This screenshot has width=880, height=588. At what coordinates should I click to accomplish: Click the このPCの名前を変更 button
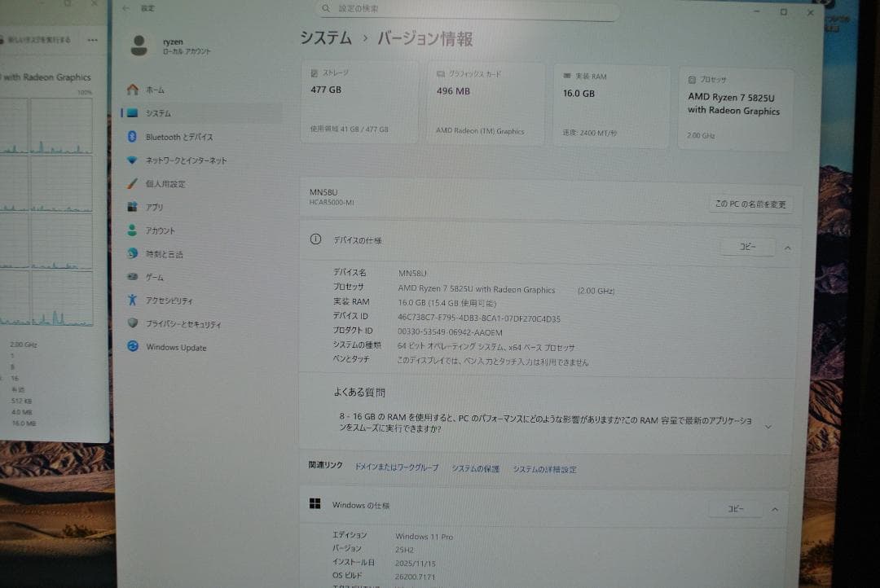point(750,204)
